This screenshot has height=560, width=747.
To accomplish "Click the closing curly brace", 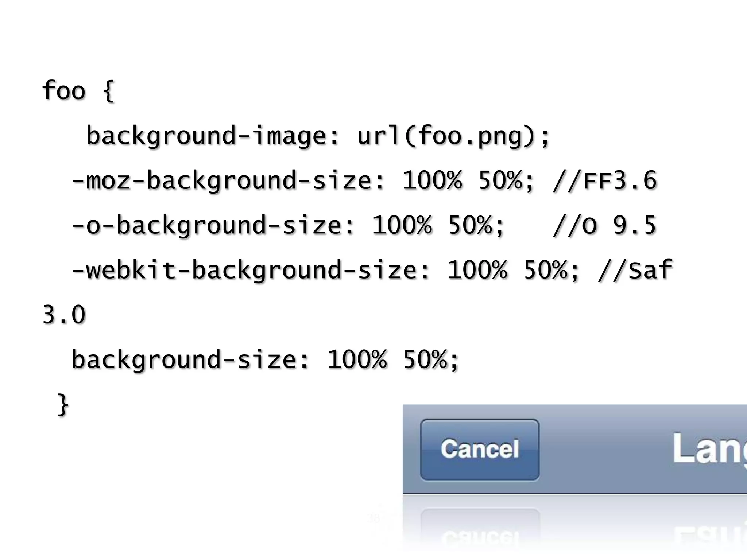I will click(x=63, y=405).
